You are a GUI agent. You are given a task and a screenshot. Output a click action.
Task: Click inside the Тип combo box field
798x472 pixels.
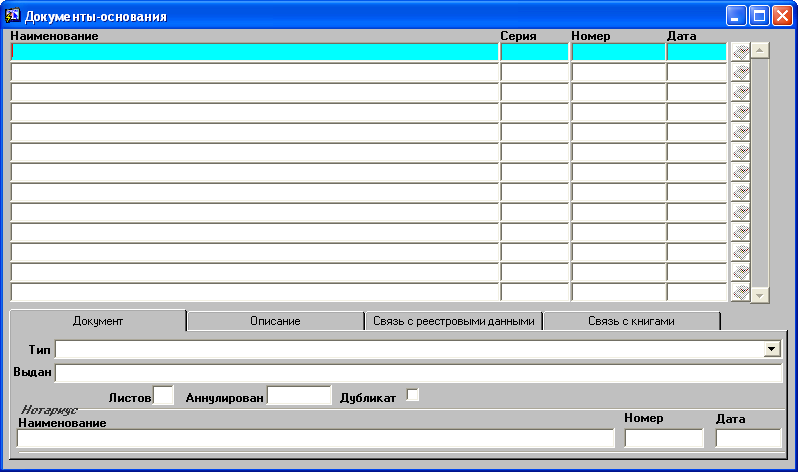410,349
